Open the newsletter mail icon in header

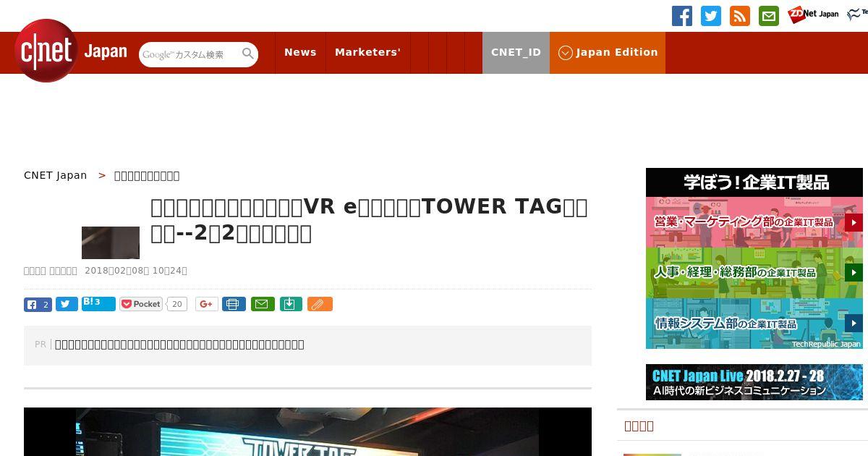click(769, 16)
